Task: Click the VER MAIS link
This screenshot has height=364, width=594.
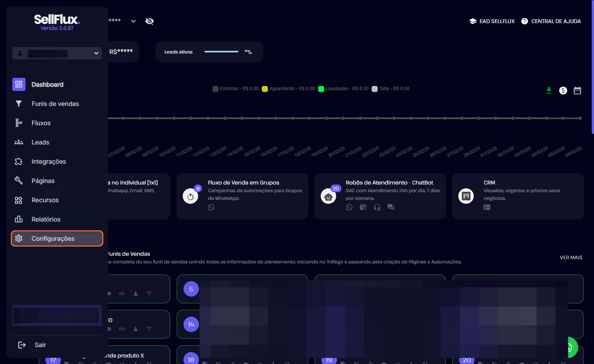Action: click(571, 257)
